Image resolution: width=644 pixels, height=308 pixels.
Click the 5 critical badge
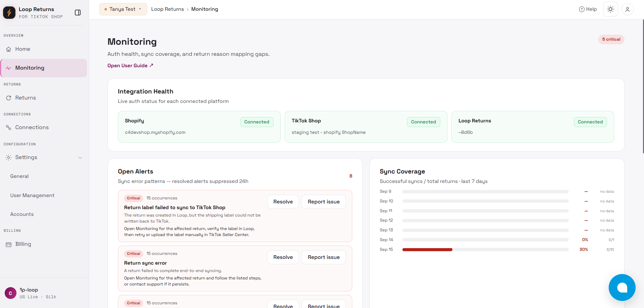pyautogui.click(x=611, y=39)
